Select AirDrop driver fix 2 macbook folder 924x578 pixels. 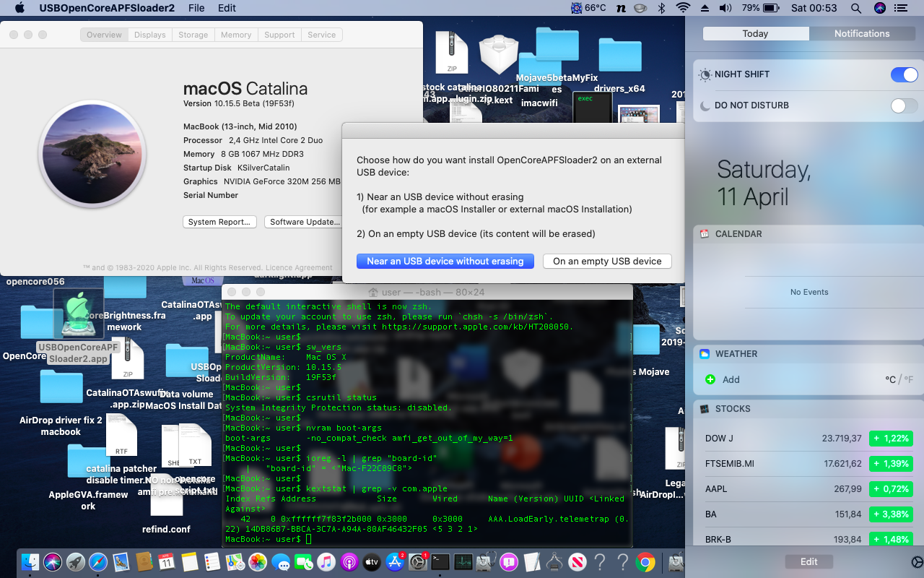tap(61, 403)
